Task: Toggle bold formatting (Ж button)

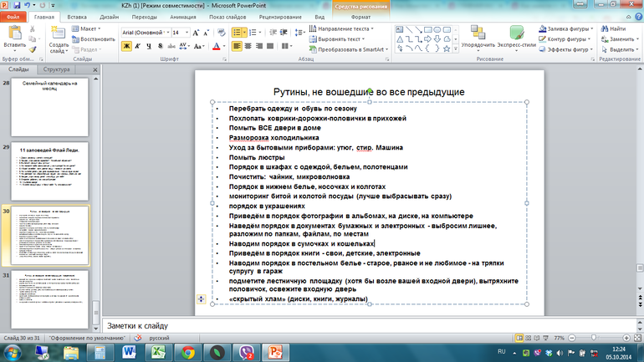Action: [127, 47]
